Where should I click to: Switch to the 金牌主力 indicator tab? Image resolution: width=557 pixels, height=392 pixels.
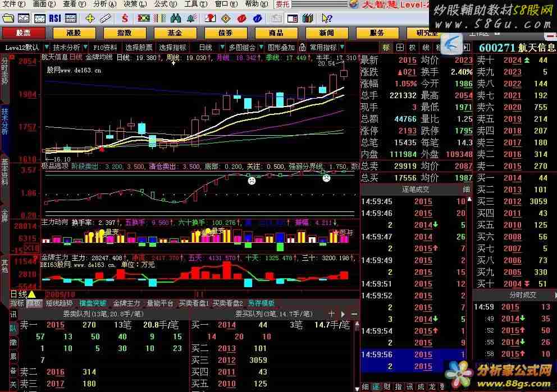pyautogui.click(x=126, y=303)
